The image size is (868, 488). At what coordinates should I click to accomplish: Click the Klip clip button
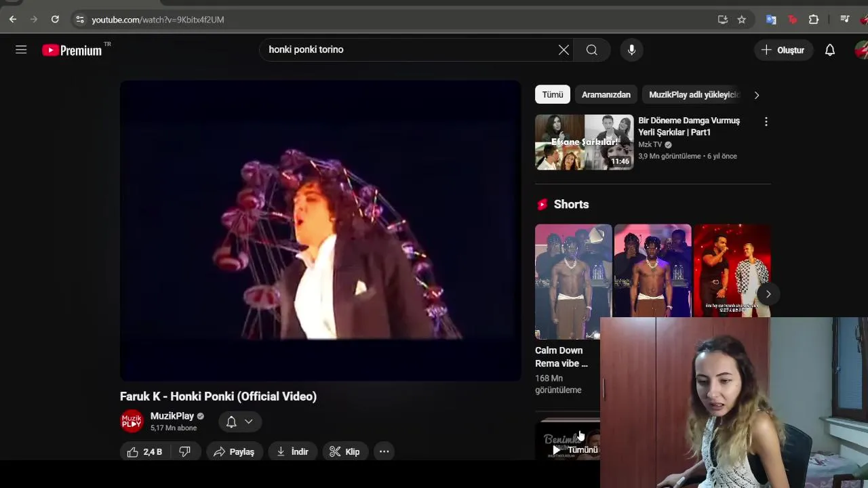point(344,451)
